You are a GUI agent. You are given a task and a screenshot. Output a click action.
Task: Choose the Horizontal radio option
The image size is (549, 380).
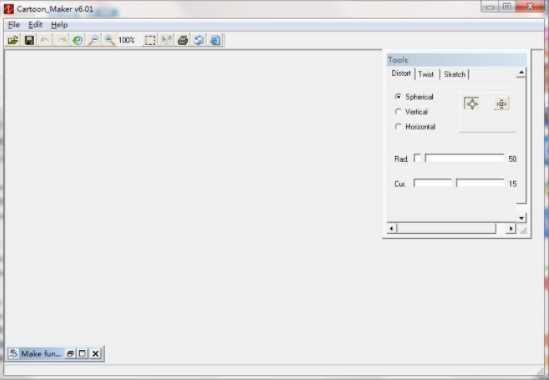point(398,126)
